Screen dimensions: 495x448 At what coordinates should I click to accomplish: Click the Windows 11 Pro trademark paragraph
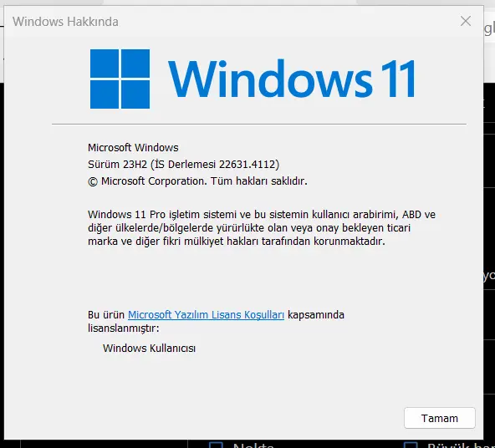262,228
